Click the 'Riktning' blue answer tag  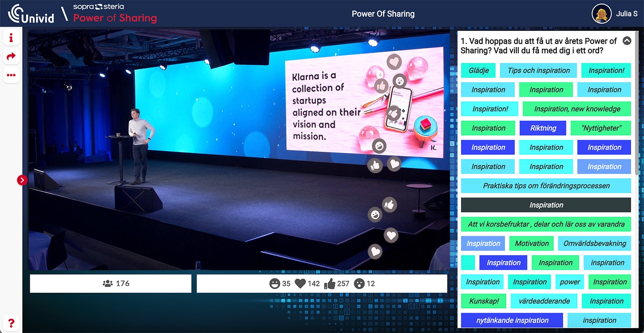click(543, 128)
